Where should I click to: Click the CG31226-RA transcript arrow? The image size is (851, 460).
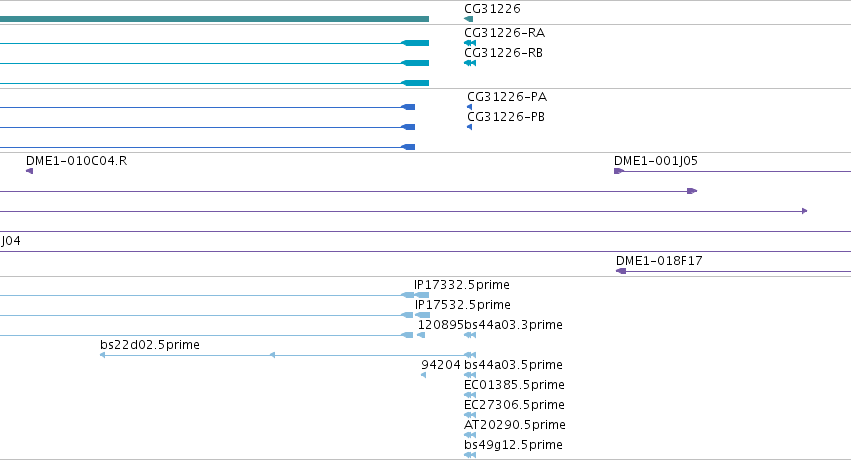[470, 43]
